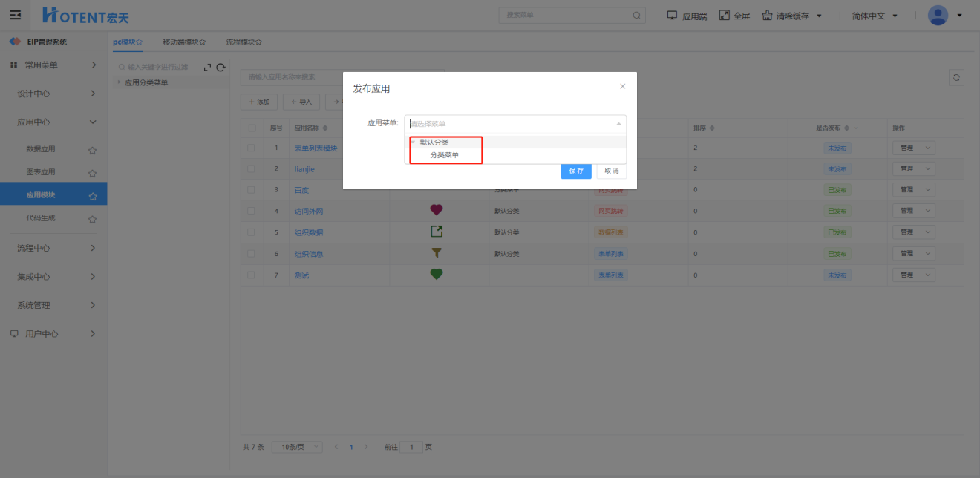Click the hamburger menu collapse icon

click(15, 15)
